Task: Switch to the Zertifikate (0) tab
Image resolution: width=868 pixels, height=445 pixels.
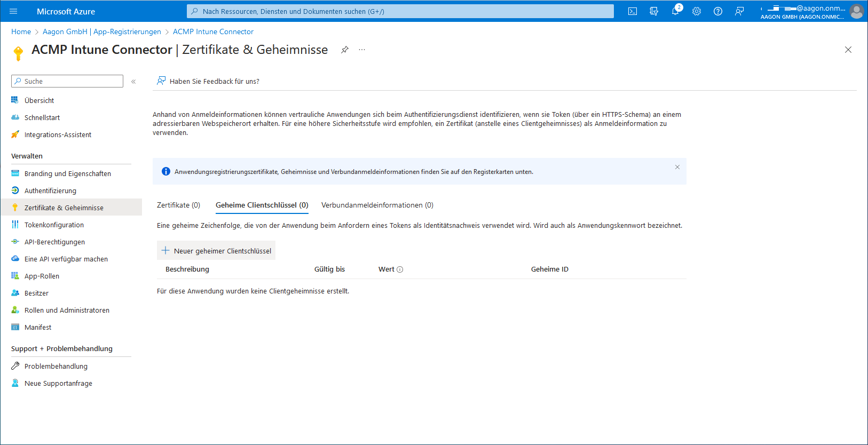Action: [178, 205]
